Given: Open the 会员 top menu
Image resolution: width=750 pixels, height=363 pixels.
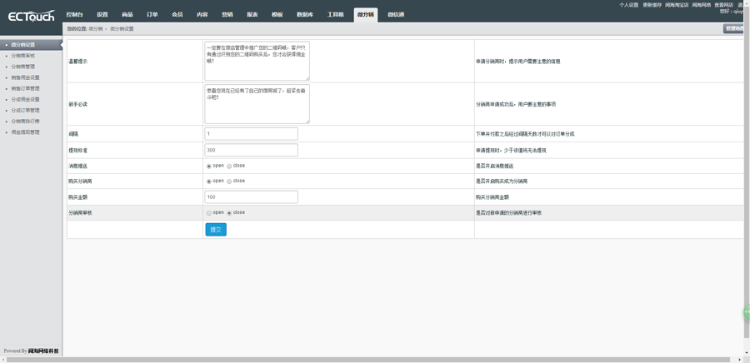Looking at the screenshot, I should pos(177,15).
